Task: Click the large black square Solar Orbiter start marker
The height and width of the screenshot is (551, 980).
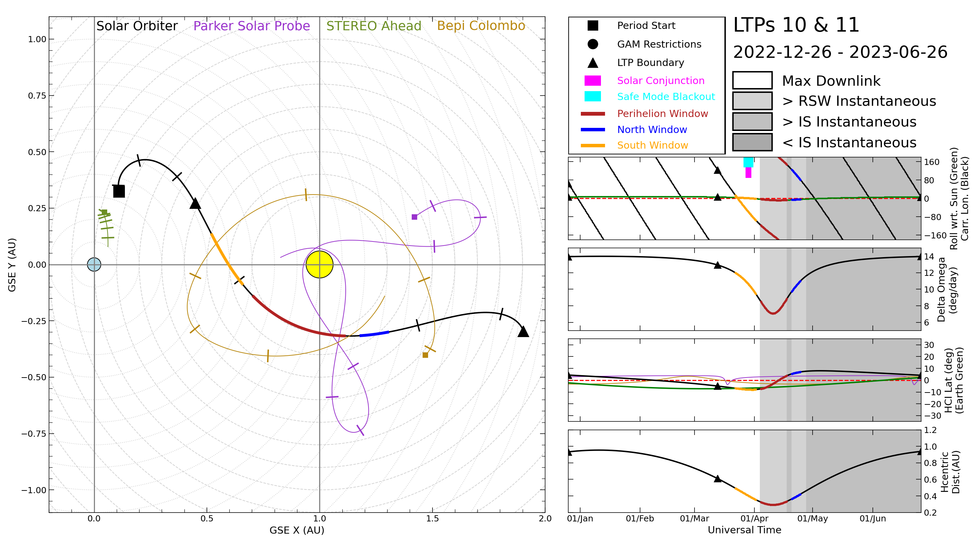Action: tap(119, 191)
